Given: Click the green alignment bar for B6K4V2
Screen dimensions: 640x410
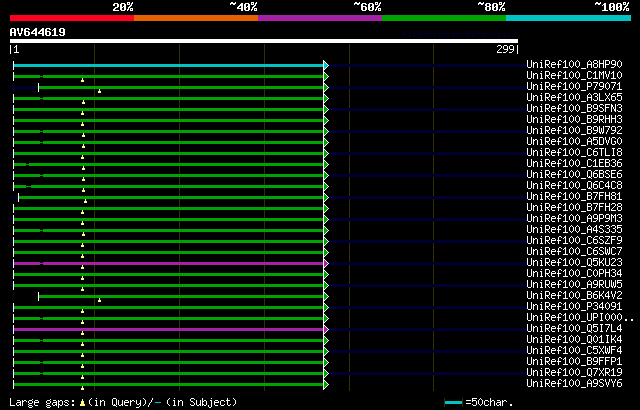Looking at the screenshot, I should 181,297.
